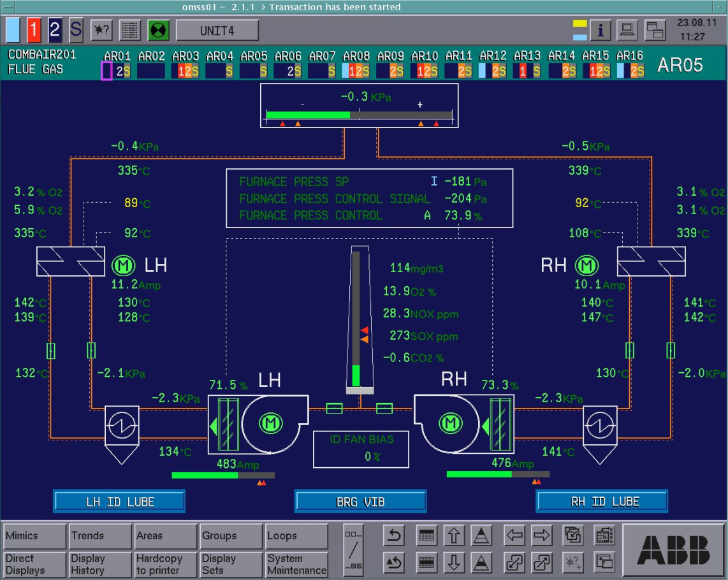Click the left arrow navigation icon
This screenshot has width=728, height=580.
pyautogui.click(x=514, y=535)
